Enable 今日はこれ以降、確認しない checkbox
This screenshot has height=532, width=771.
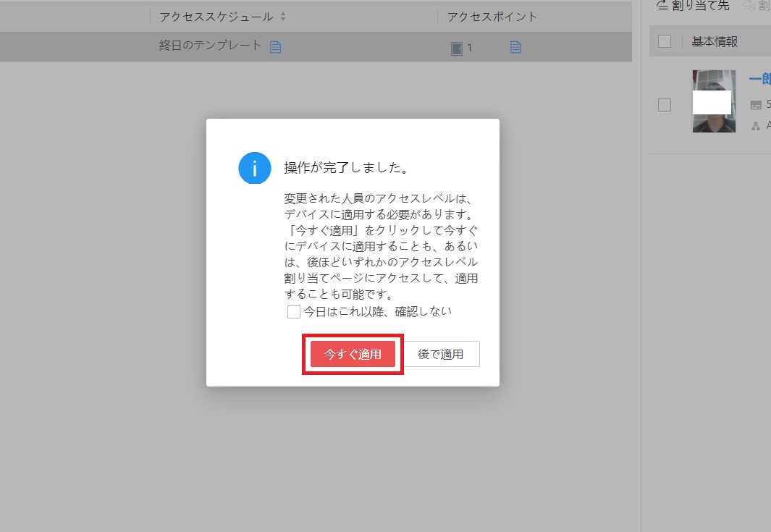point(294,311)
